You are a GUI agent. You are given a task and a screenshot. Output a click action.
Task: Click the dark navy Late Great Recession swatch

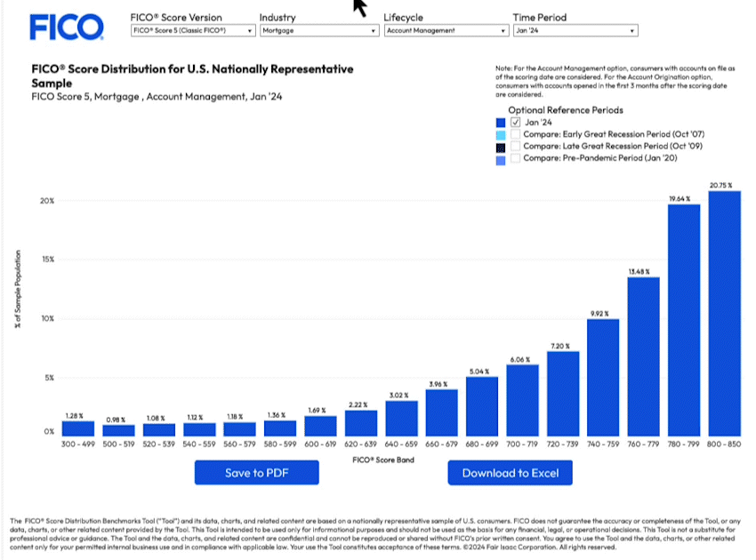click(501, 148)
